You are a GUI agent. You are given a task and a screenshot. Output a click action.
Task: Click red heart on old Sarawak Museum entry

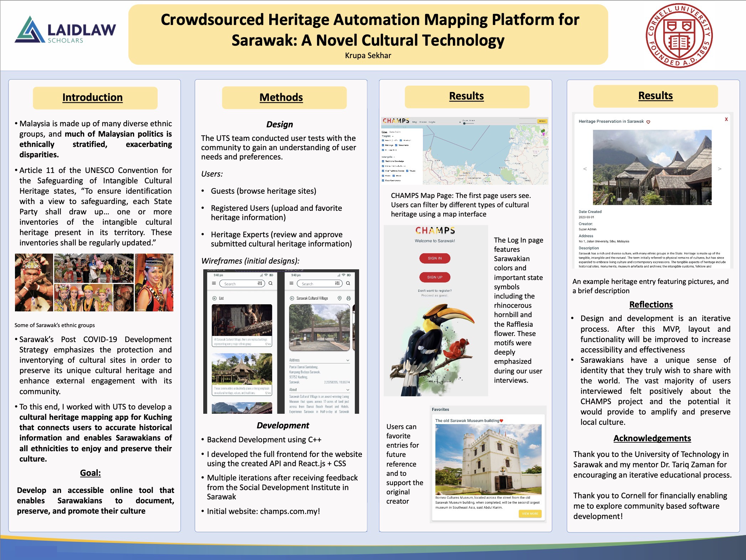pos(501,421)
